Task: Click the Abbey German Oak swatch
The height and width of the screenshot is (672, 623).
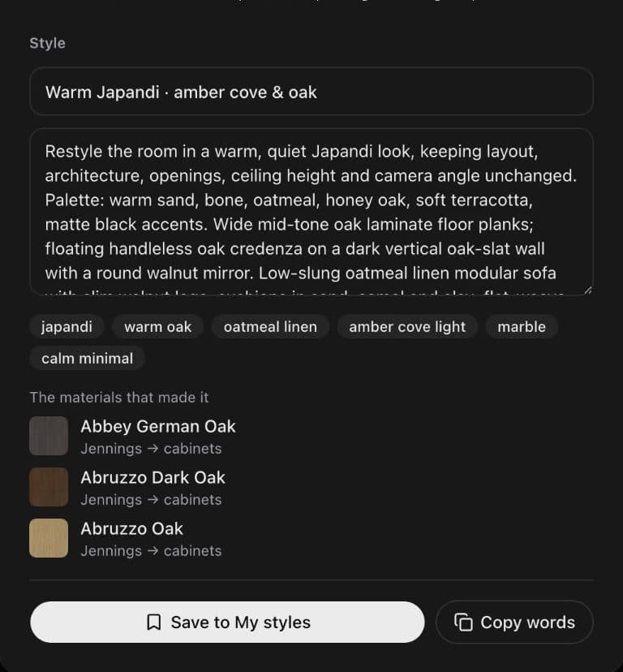Action: point(49,436)
